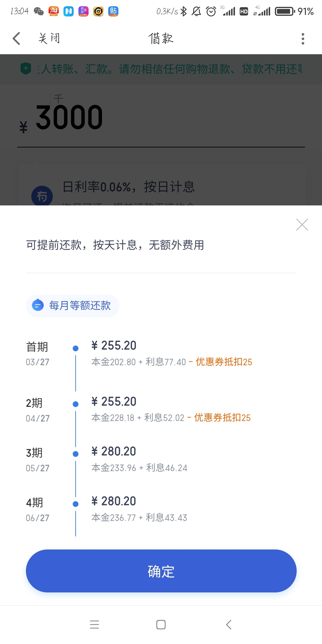Tap the back arrow in header
This screenshot has height=644, width=322.
[16, 38]
